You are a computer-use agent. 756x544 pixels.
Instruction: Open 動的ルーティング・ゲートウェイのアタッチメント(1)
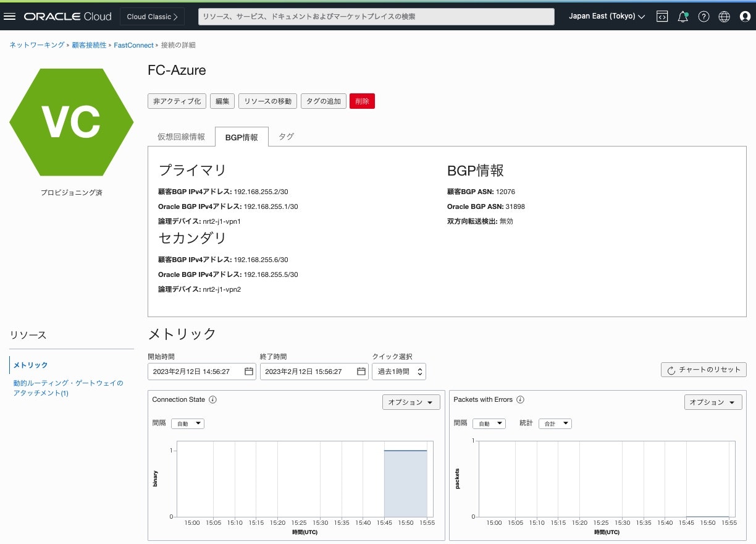(69, 388)
